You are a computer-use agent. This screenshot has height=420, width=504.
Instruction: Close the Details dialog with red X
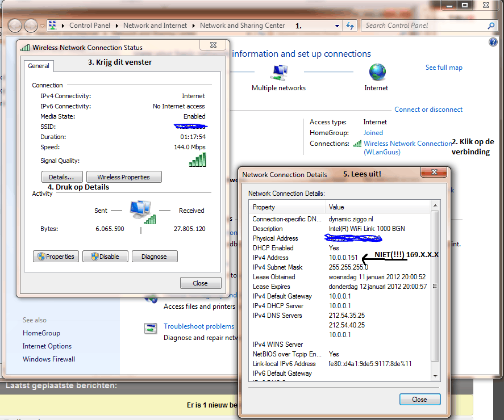tap(434, 173)
